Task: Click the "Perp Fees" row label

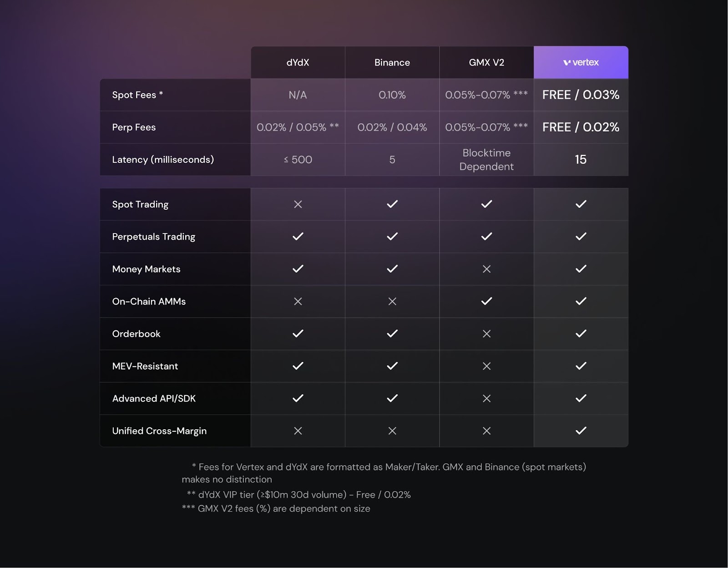Action: click(134, 127)
